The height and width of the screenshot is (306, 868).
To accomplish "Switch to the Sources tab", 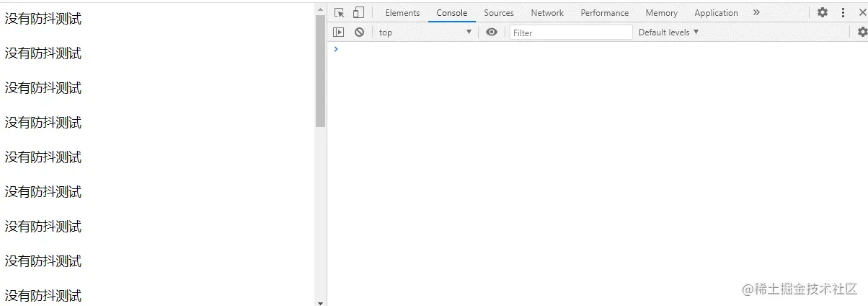I will 499,12.
